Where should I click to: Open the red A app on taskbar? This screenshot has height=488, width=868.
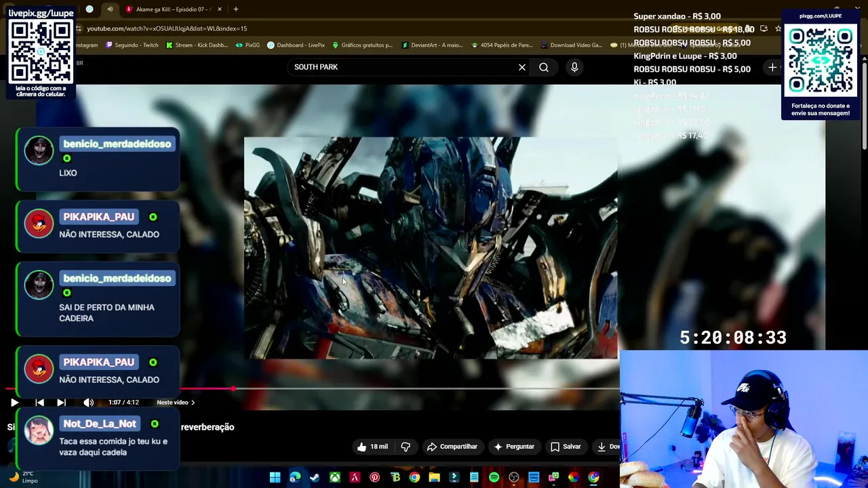(x=355, y=478)
